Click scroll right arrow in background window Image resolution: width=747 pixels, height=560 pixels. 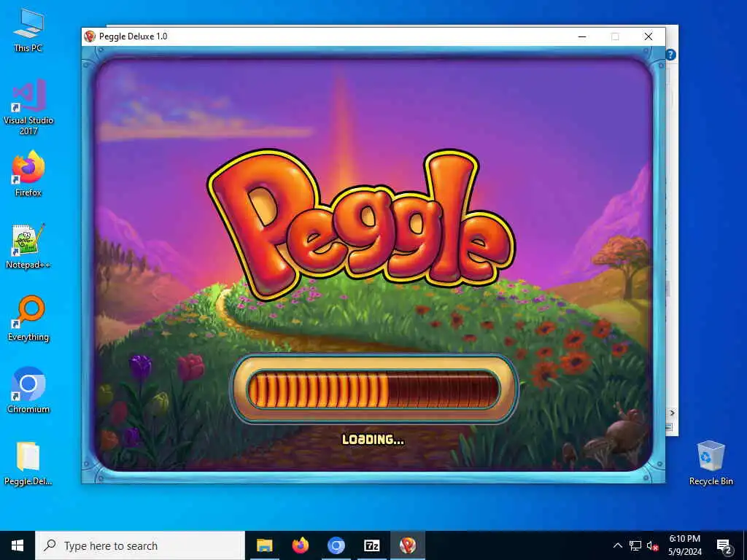(672, 413)
